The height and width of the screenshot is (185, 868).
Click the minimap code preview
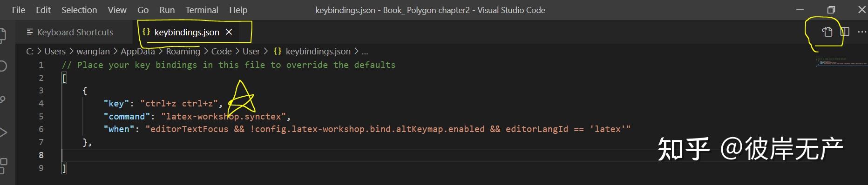point(841,63)
